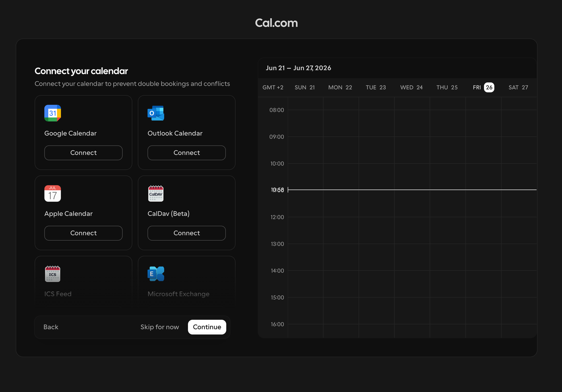Click the ICS Feed label
Viewport: 562px width, 392px height.
[58, 294]
